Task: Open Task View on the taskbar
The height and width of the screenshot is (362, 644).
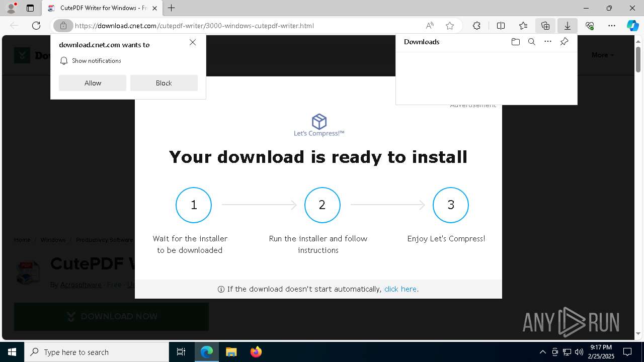Action: [181, 352]
